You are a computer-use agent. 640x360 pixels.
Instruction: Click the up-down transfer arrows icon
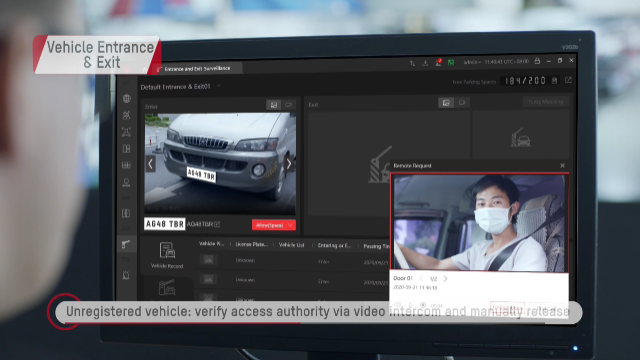pos(412,63)
